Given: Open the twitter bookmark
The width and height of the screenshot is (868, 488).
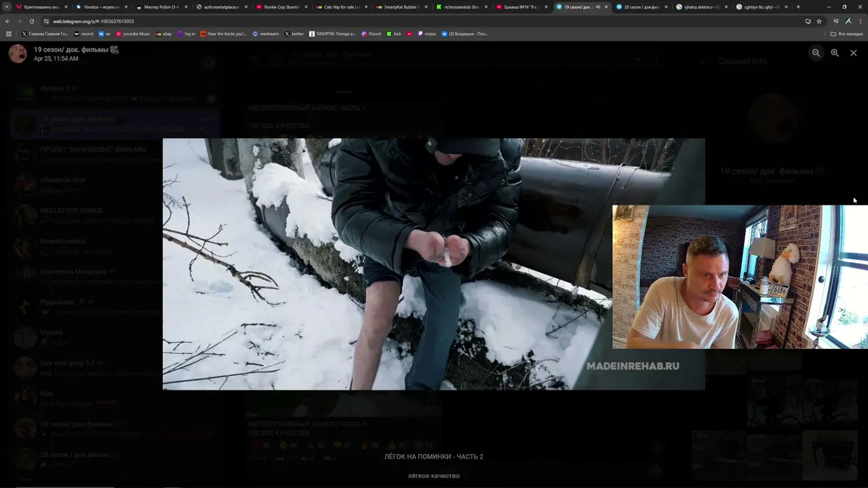Looking at the screenshot, I should [294, 33].
